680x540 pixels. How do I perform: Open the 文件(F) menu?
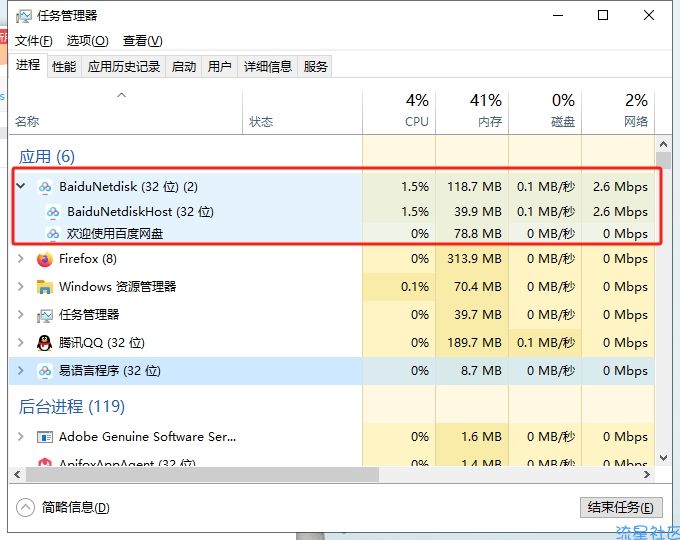[x=33, y=41]
